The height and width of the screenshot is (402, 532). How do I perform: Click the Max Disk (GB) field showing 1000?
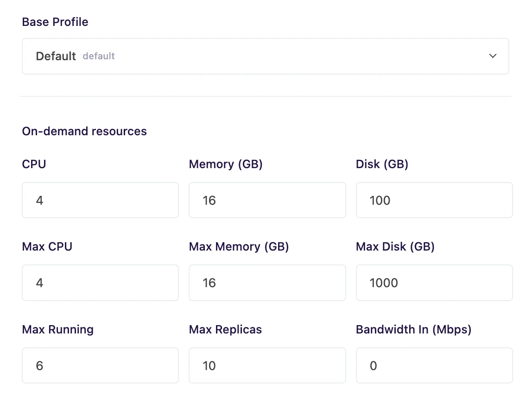tap(434, 283)
